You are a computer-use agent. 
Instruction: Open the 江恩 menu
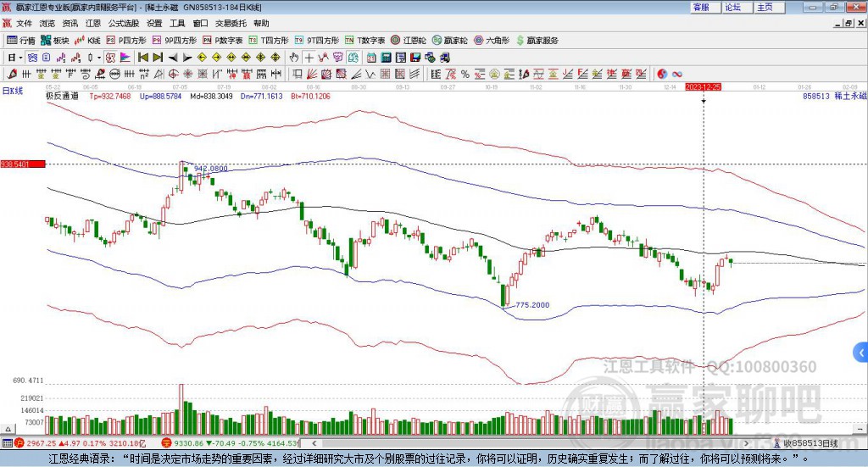click(93, 23)
